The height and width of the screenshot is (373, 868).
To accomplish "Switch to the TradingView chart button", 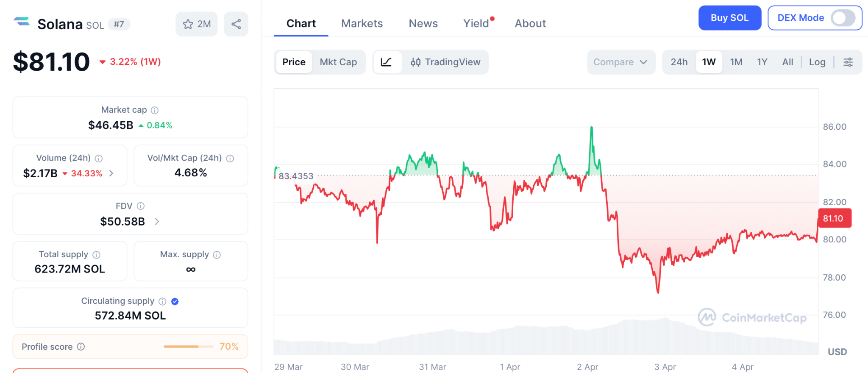I will [445, 62].
